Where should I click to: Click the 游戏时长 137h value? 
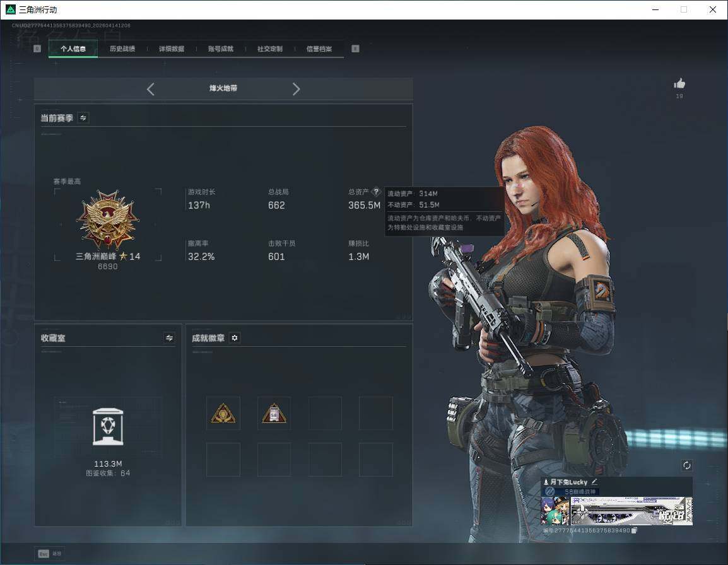pos(199,205)
